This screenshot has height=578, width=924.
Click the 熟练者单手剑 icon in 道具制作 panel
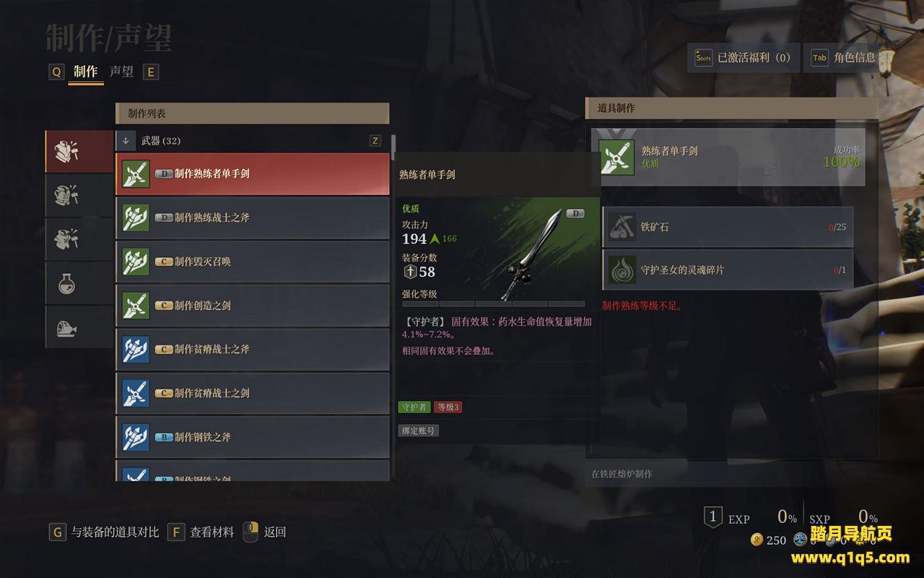617,157
